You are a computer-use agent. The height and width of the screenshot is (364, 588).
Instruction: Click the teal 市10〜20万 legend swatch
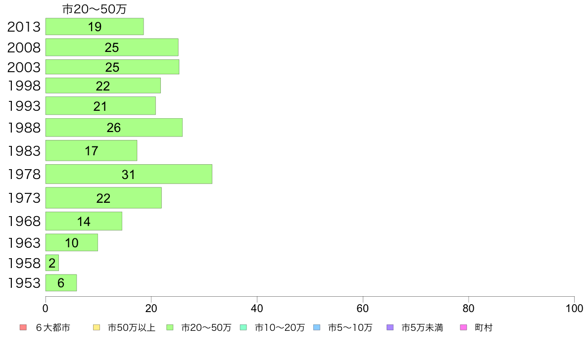(x=244, y=327)
